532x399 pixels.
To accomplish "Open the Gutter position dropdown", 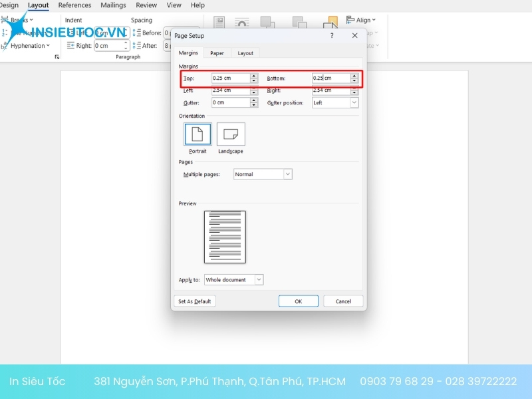I will pos(354,103).
